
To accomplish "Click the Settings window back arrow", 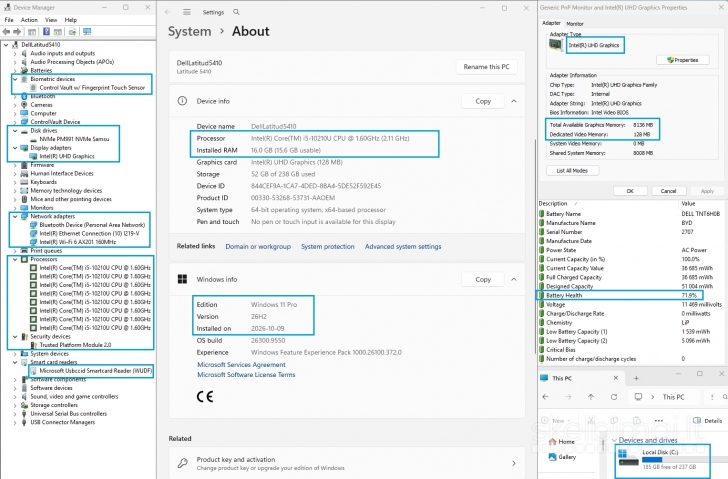I will tap(168, 12).
